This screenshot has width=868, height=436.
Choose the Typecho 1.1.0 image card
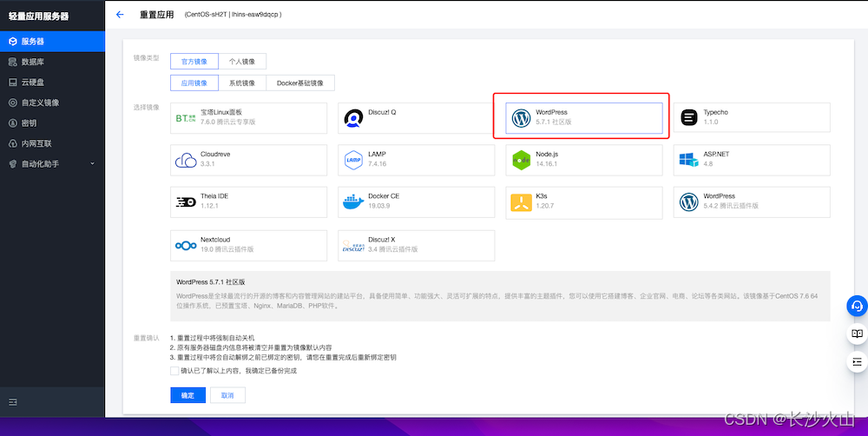[x=752, y=117]
